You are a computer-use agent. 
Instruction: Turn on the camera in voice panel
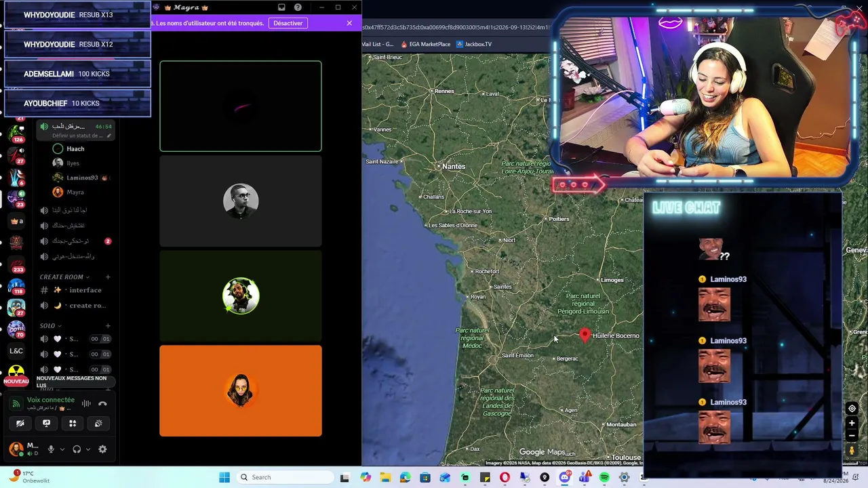(x=20, y=424)
